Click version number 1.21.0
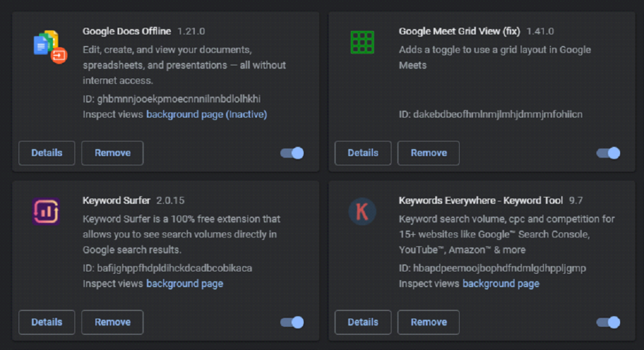Viewport: 644px width, 350px height. tap(191, 31)
